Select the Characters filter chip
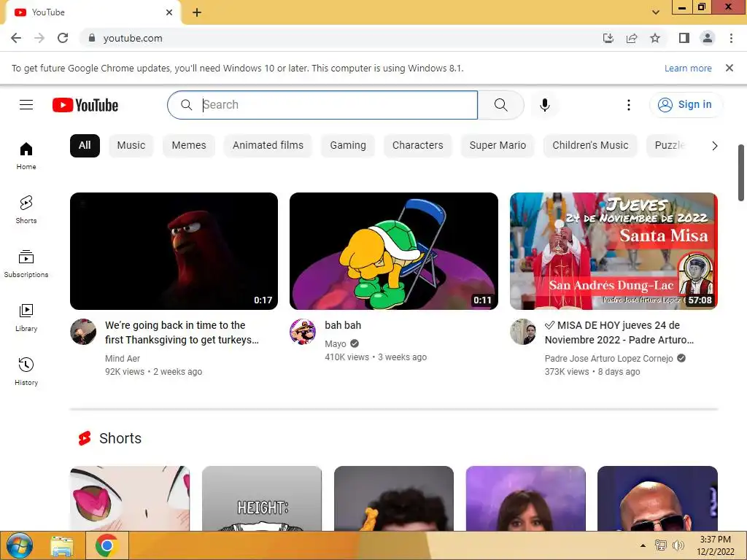Screen dimensions: 747x560 417,145
